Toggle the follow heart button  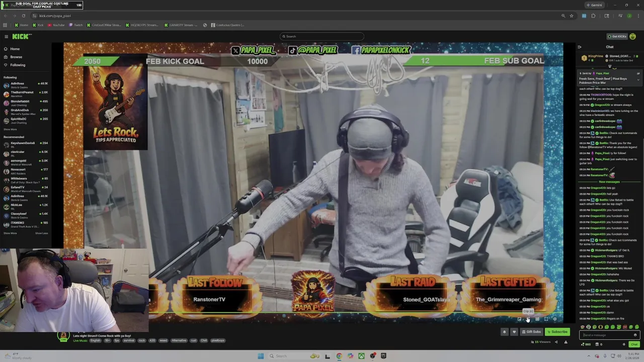coord(514,332)
